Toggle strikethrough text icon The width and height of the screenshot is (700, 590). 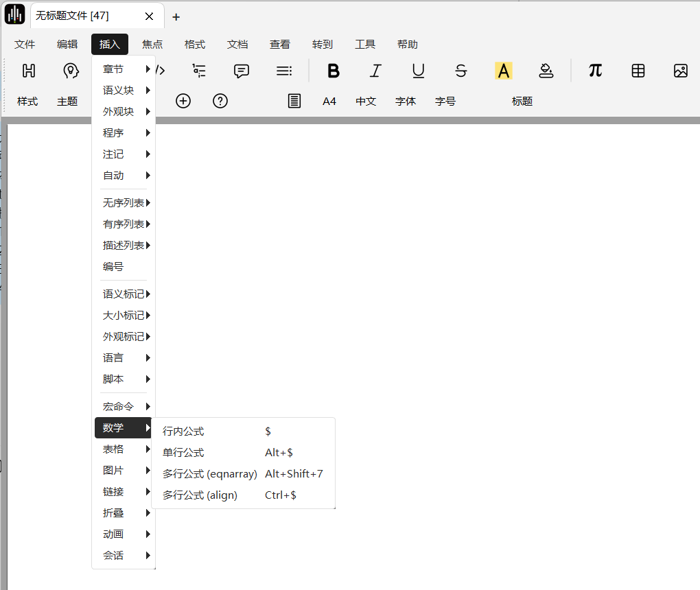click(461, 71)
